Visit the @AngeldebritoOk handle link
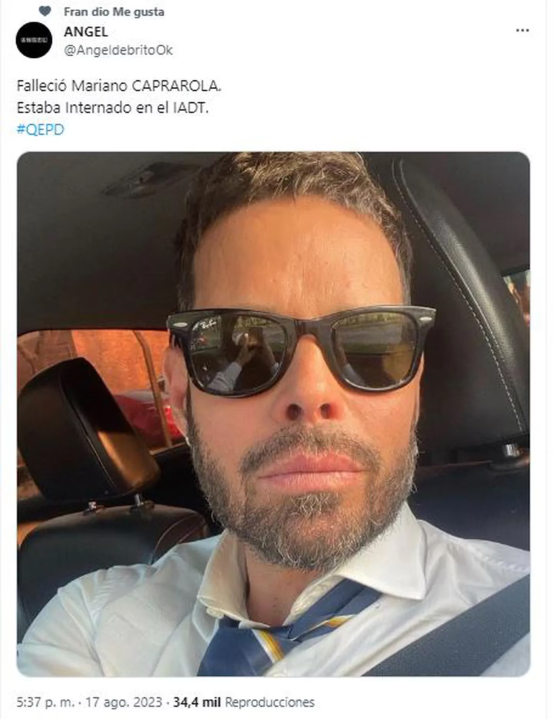This screenshot has height=719, width=553. coord(118,50)
